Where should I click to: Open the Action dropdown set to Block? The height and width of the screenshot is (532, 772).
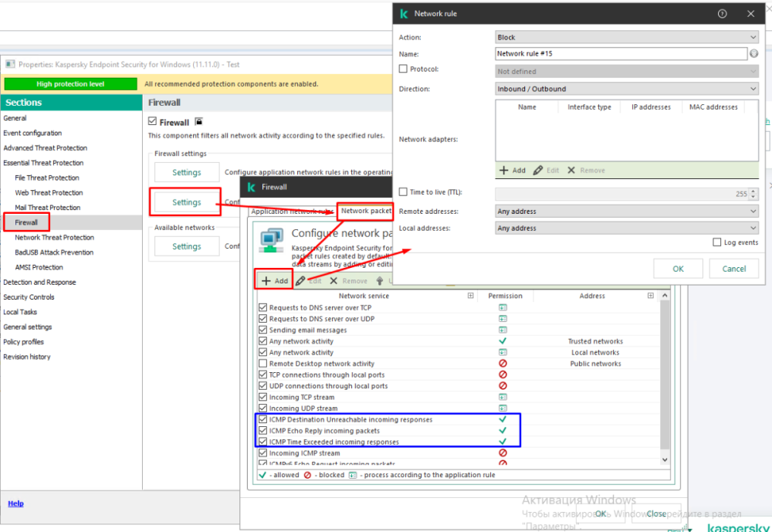tap(626, 37)
